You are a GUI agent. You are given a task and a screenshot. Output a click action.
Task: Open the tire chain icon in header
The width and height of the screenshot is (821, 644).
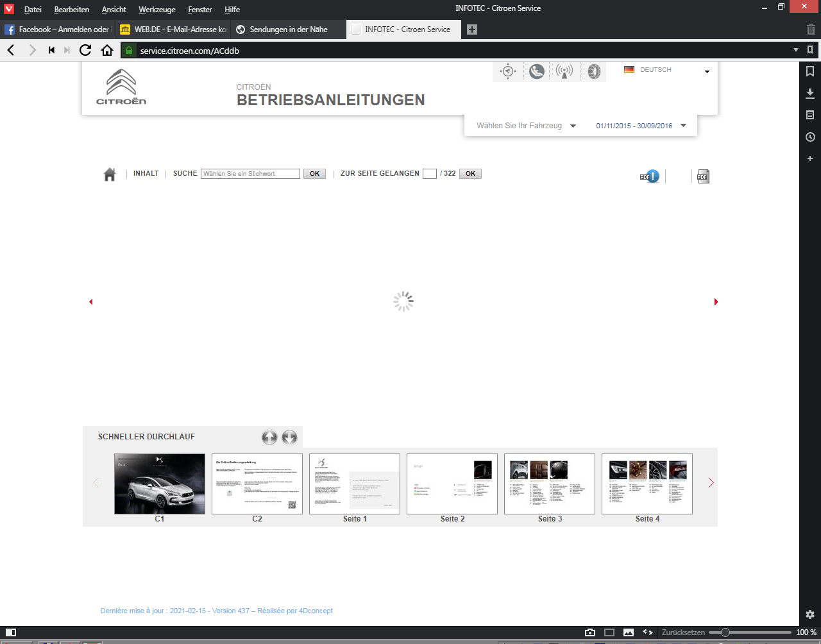pos(594,71)
